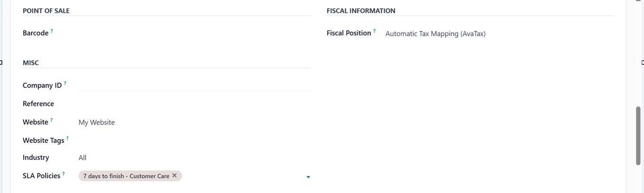Click the Company ID help icon

pos(65,83)
